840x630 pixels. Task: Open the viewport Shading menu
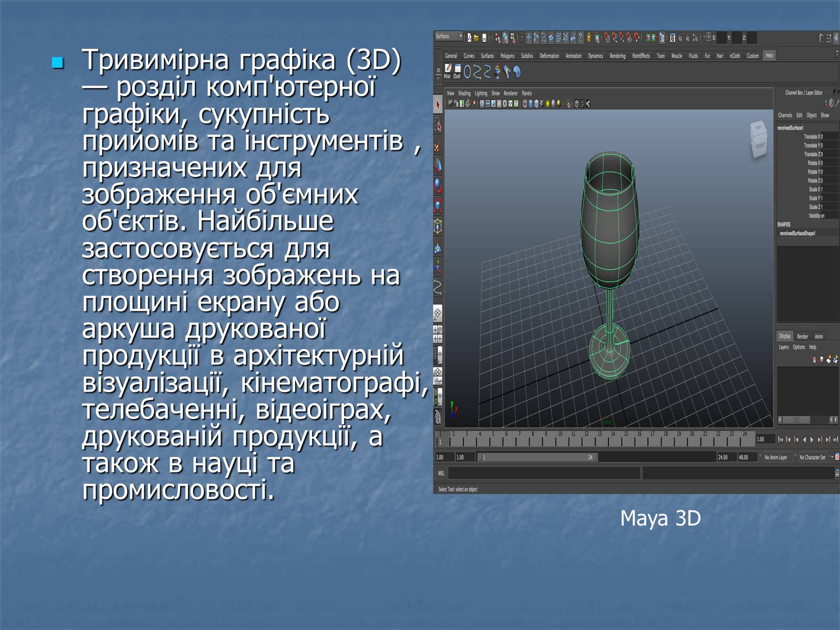click(464, 93)
